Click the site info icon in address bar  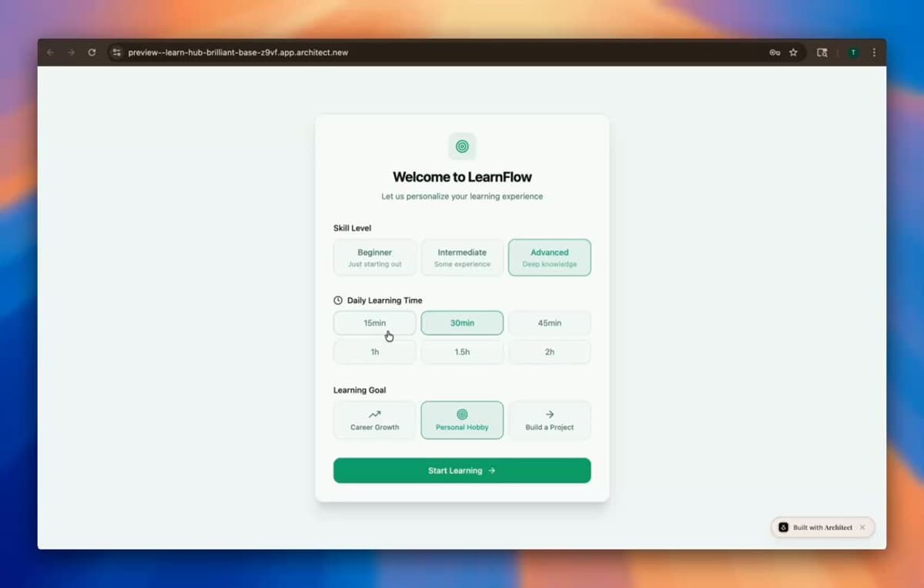(x=116, y=52)
